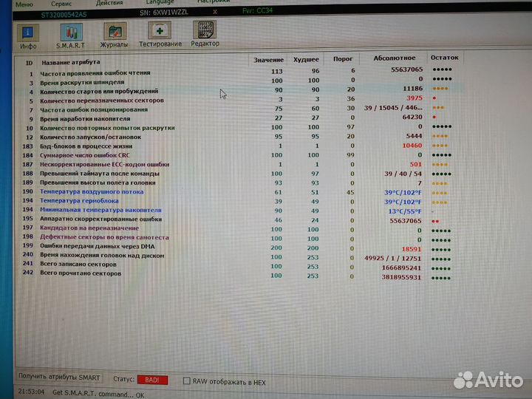
Task: Select row Превышений таймаута после команды
Action: point(239,174)
